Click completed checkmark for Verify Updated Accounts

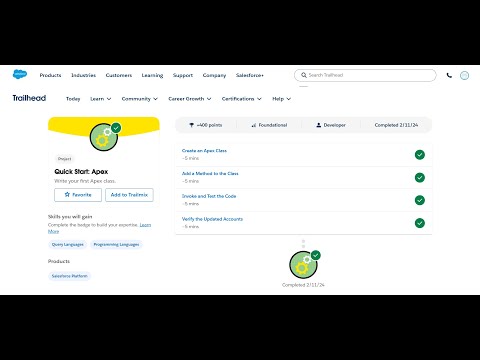420,223
